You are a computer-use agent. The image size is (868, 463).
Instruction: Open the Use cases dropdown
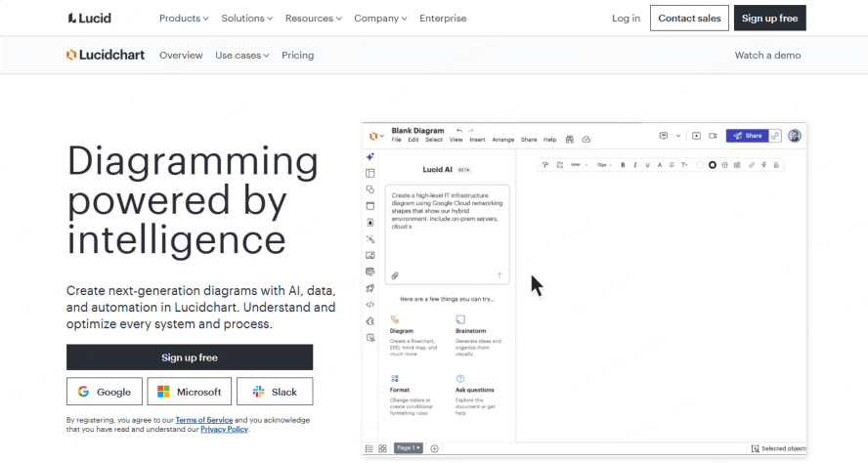(242, 56)
